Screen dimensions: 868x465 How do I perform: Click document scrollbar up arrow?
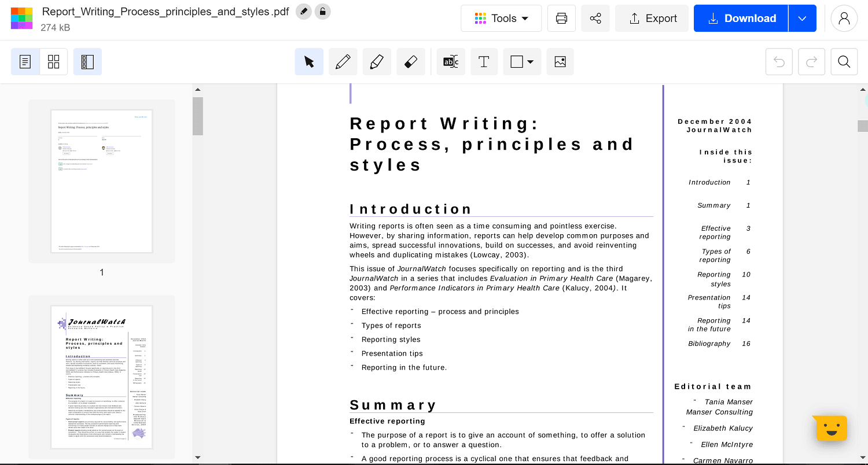click(863, 90)
